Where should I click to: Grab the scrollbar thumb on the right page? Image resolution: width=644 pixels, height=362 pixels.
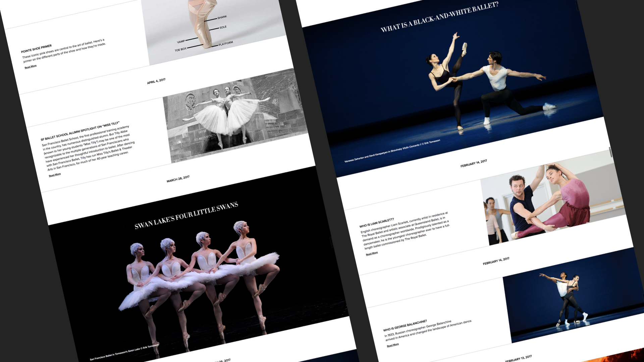click(611, 152)
